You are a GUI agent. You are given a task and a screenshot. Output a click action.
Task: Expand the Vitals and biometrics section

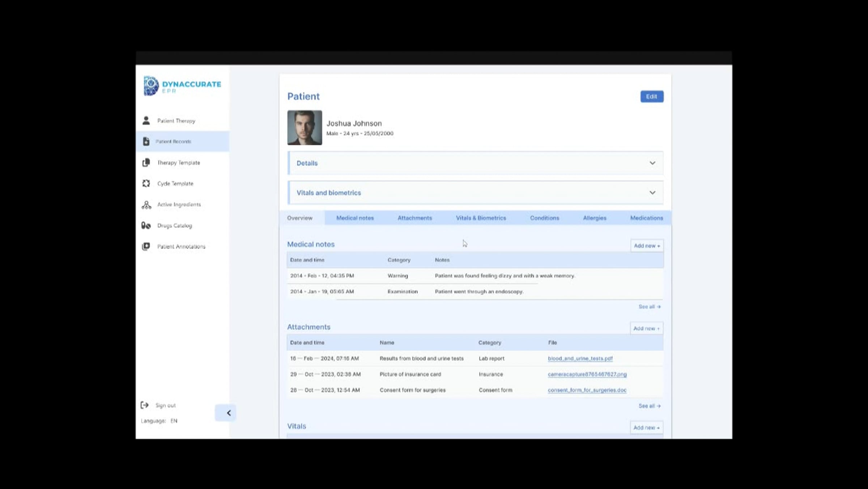point(652,193)
